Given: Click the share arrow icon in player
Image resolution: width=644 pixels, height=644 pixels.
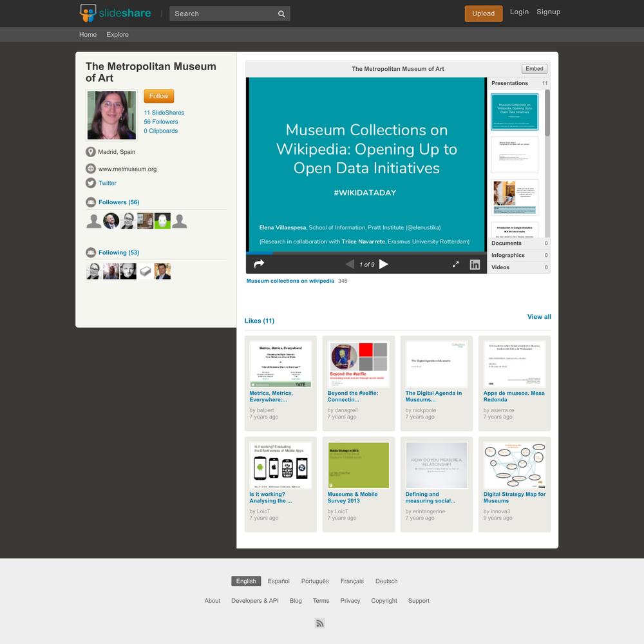Looking at the screenshot, I should pyautogui.click(x=259, y=264).
